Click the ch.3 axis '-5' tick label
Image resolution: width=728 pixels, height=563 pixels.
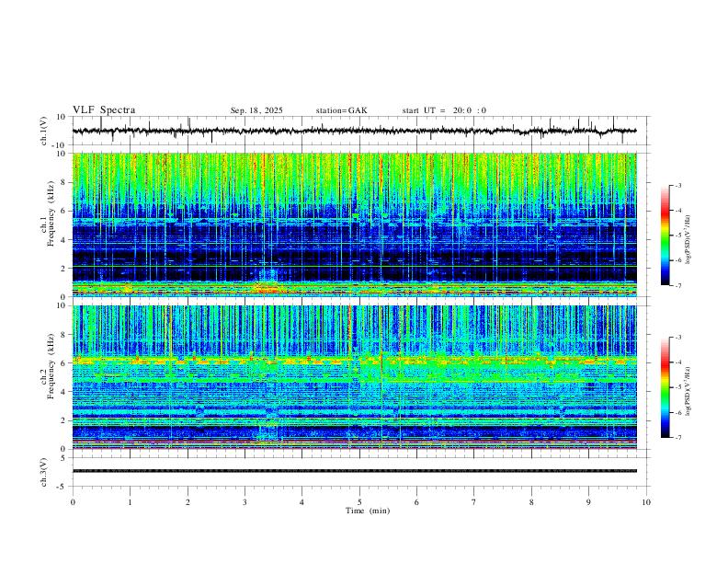point(63,487)
